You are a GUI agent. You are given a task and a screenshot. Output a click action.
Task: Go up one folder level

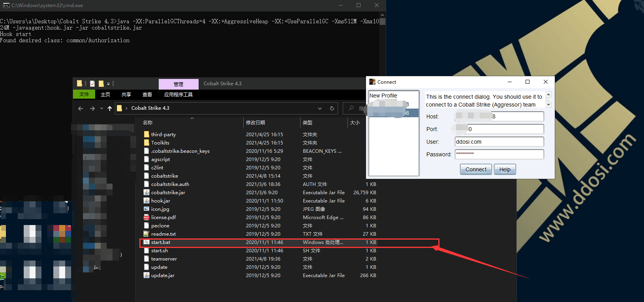(x=110, y=109)
